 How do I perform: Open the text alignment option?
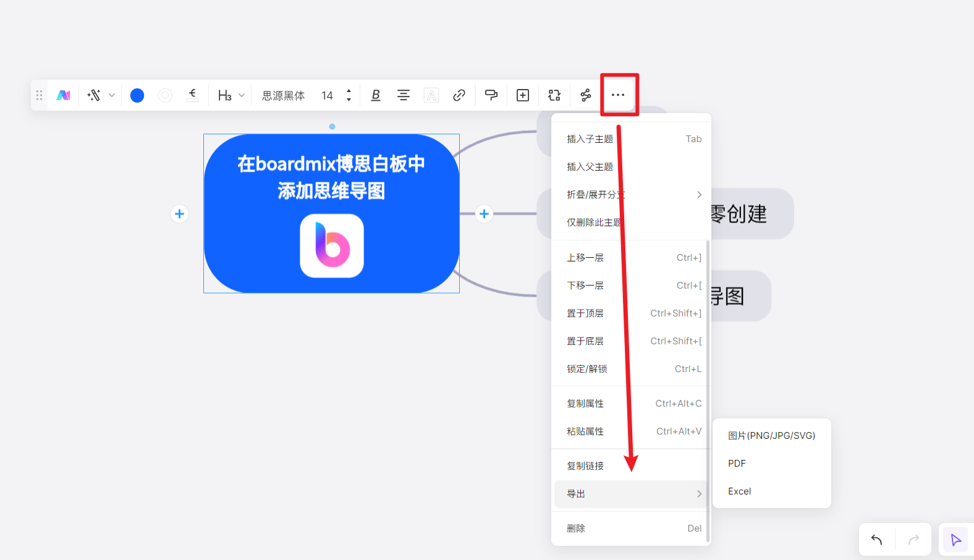[x=404, y=95]
